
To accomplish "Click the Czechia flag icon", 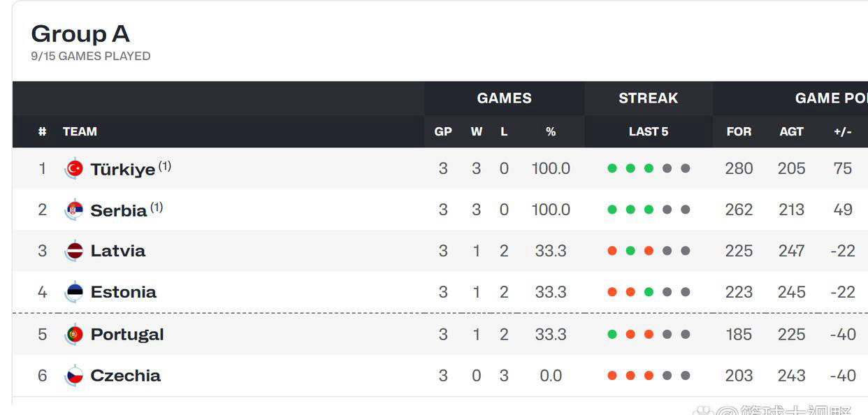I will click(75, 376).
